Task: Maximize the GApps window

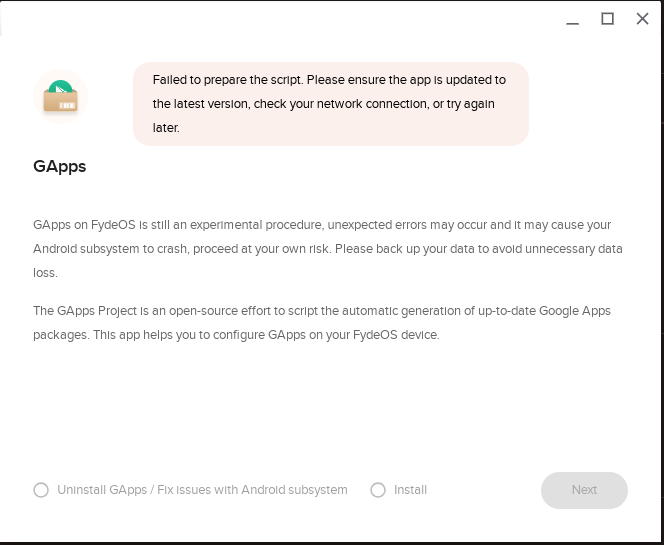Action: 608,19
